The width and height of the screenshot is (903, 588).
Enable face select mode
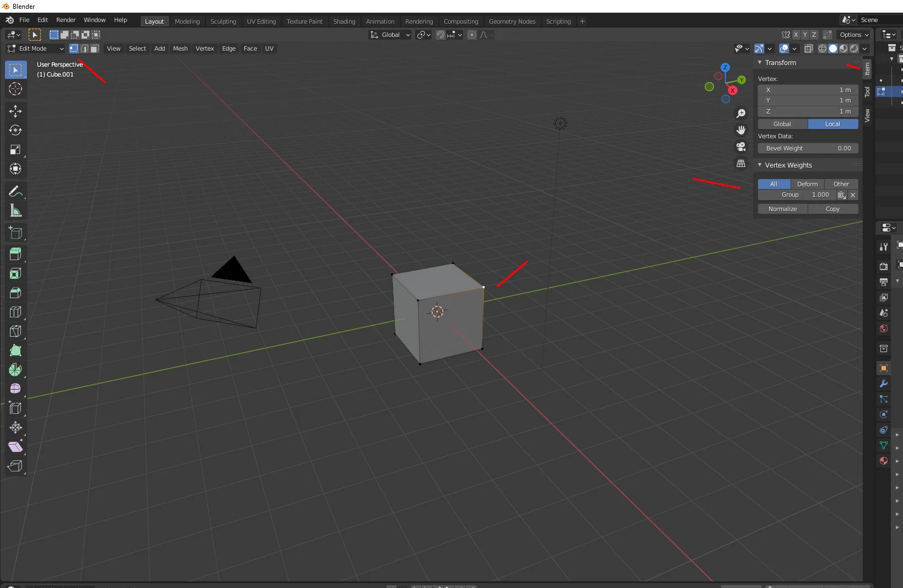tap(95, 48)
